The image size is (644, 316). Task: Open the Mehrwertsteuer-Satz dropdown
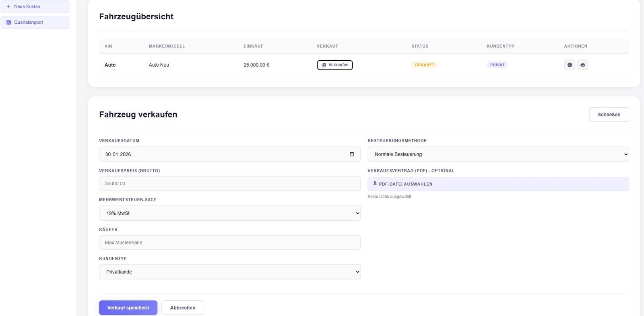[229, 213]
